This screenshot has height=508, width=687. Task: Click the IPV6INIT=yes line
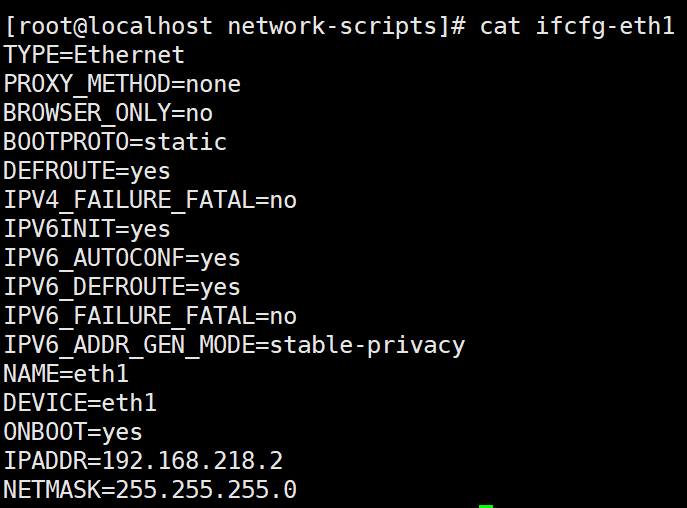[87, 229]
